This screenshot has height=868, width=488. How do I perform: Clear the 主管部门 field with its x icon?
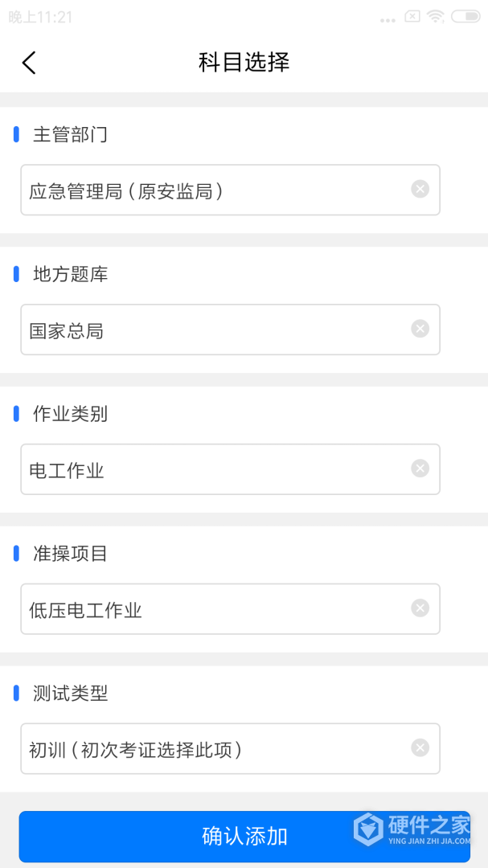(420, 189)
